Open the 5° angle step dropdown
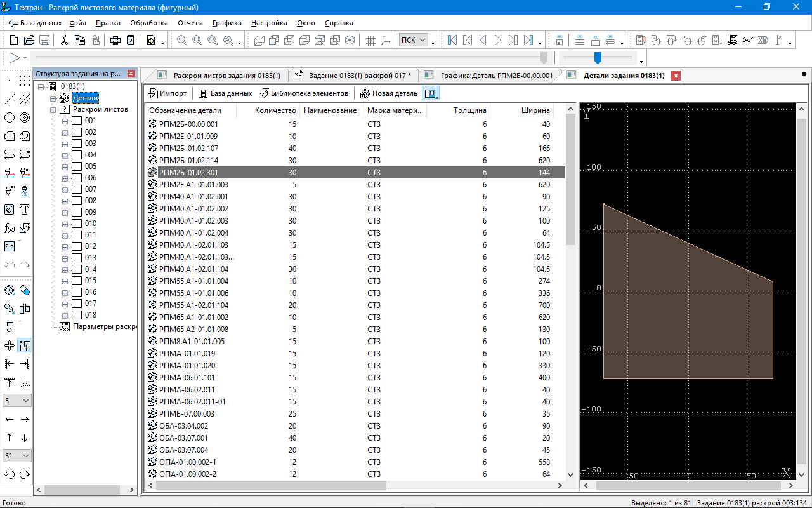This screenshot has height=508, width=812. click(x=17, y=456)
